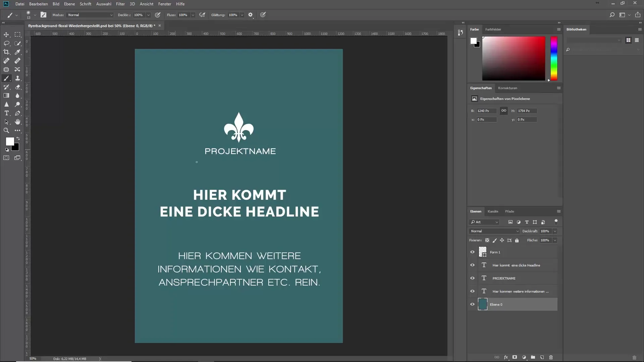Select the Pen tool
The height and width of the screenshot is (362, 644).
[17, 113]
